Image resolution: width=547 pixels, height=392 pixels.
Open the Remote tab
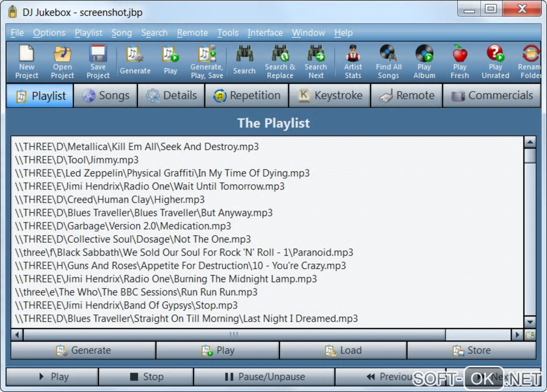coord(406,95)
